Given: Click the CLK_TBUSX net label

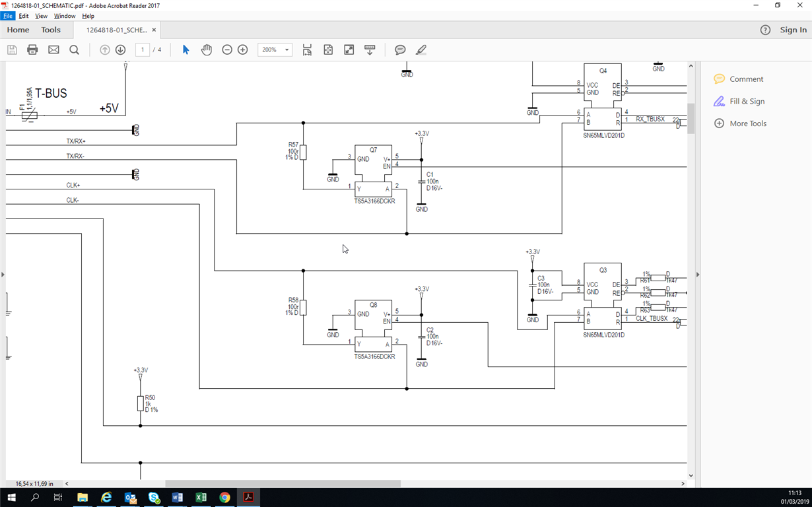Looking at the screenshot, I should (652, 318).
